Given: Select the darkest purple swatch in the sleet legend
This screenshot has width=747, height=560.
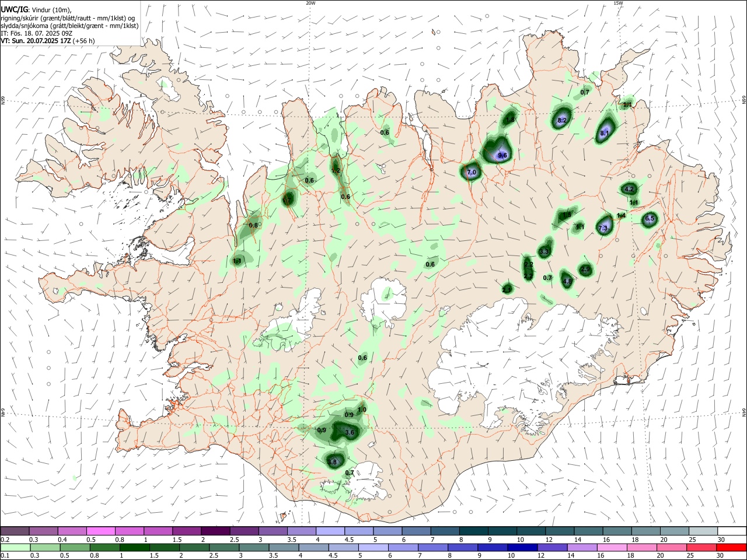Looking at the screenshot, I should 215,531.
